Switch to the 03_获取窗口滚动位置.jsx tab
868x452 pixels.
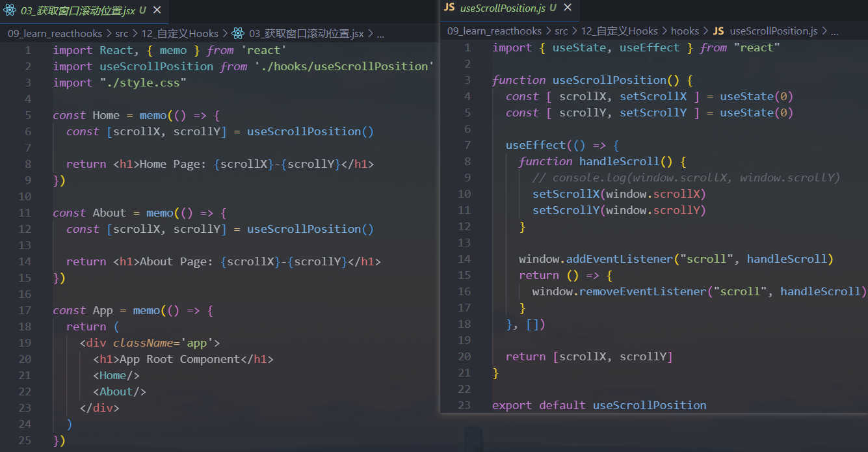tap(84, 11)
